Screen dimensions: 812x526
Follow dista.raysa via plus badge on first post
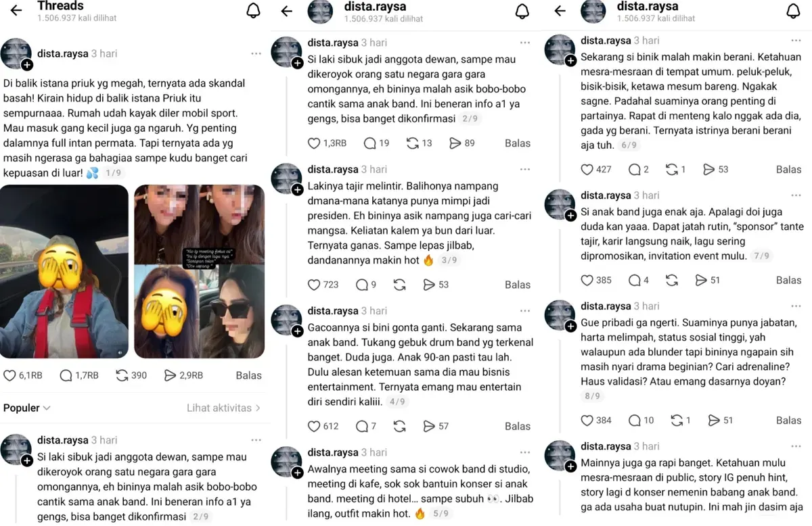26,66
